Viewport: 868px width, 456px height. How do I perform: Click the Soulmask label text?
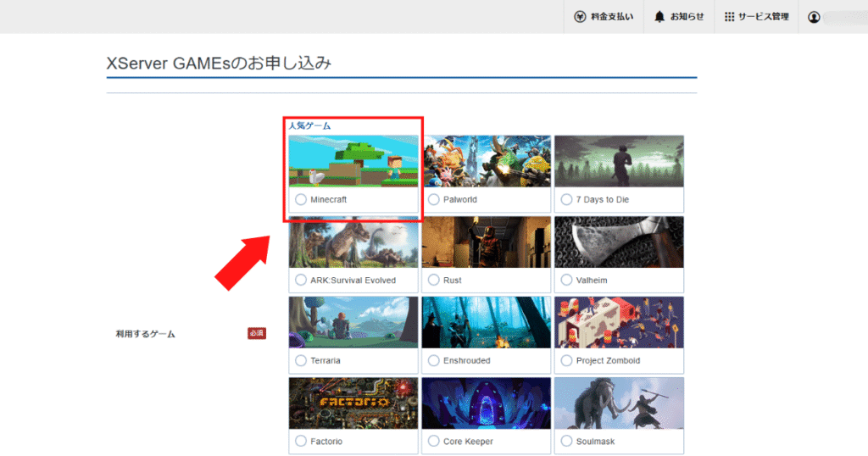click(595, 441)
